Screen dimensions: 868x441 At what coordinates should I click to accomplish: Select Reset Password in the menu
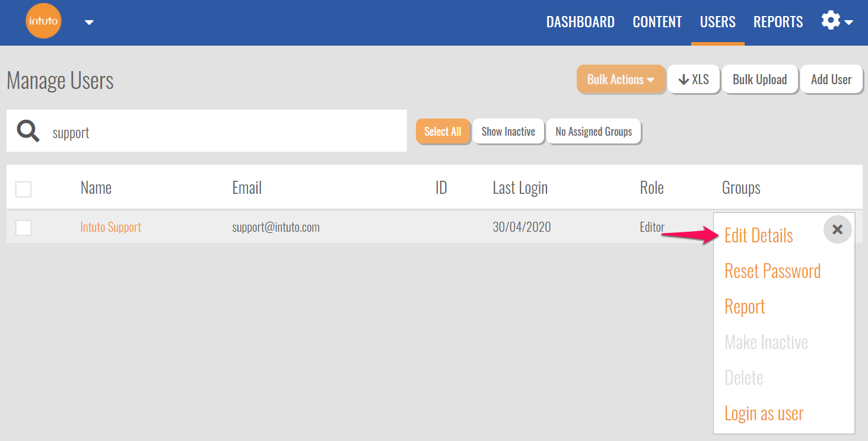(772, 271)
